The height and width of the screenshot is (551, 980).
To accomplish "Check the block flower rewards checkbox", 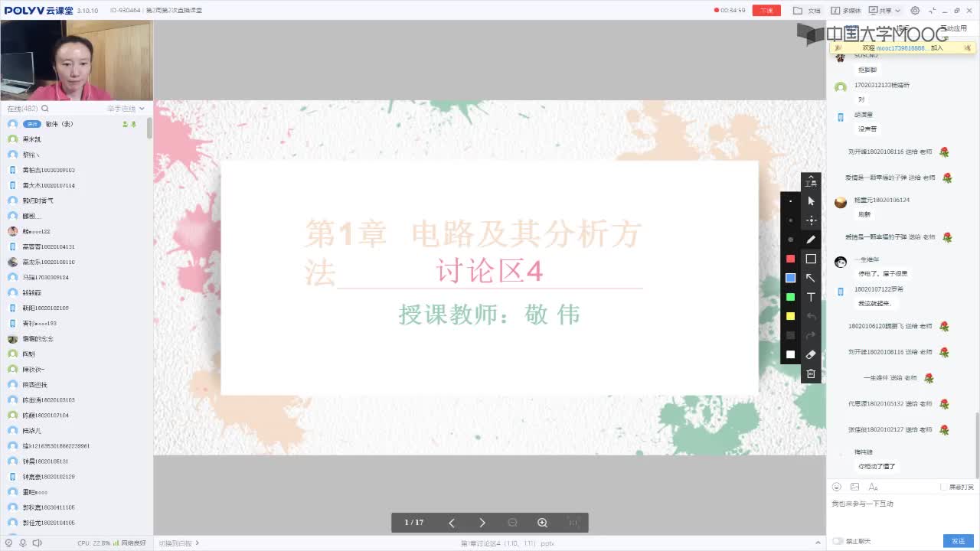I will tap(944, 487).
